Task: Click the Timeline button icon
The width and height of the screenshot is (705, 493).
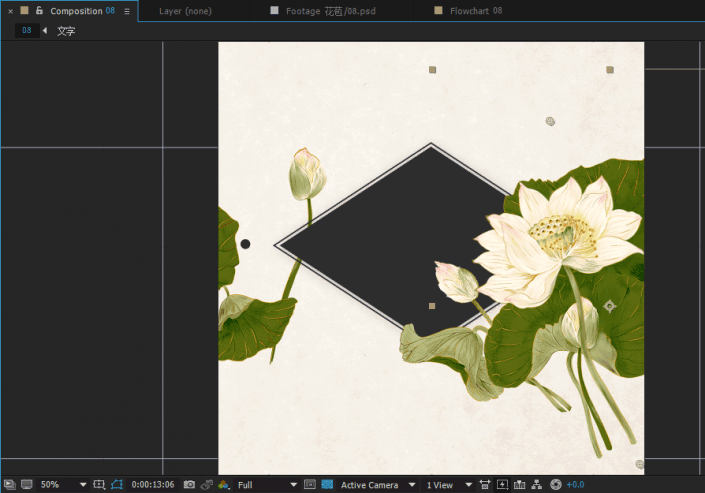Action: tap(519, 484)
